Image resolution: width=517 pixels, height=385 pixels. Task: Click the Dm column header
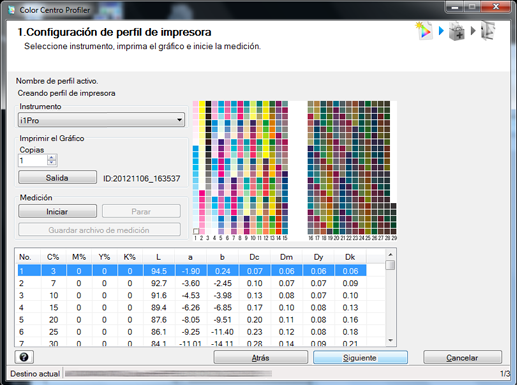pos(287,257)
